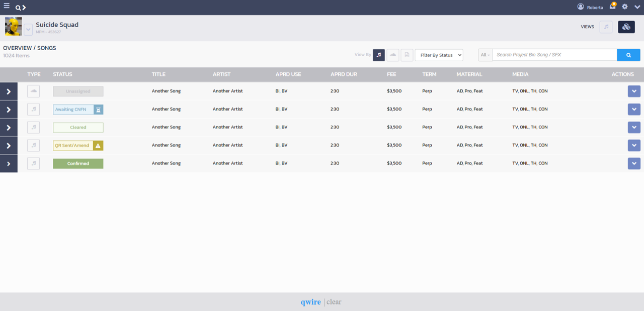
Task: View by songs music note toggle
Action: click(x=379, y=55)
